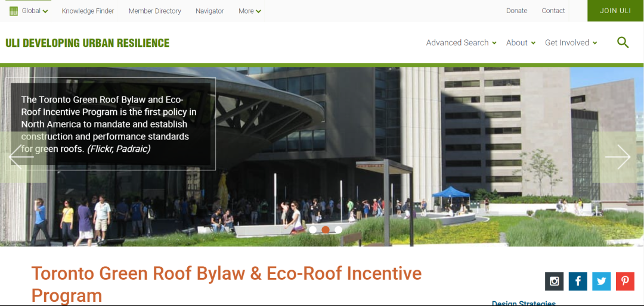Open the Facebook social icon
Image resolution: width=644 pixels, height=306 pixels.
tap(578, 282)
